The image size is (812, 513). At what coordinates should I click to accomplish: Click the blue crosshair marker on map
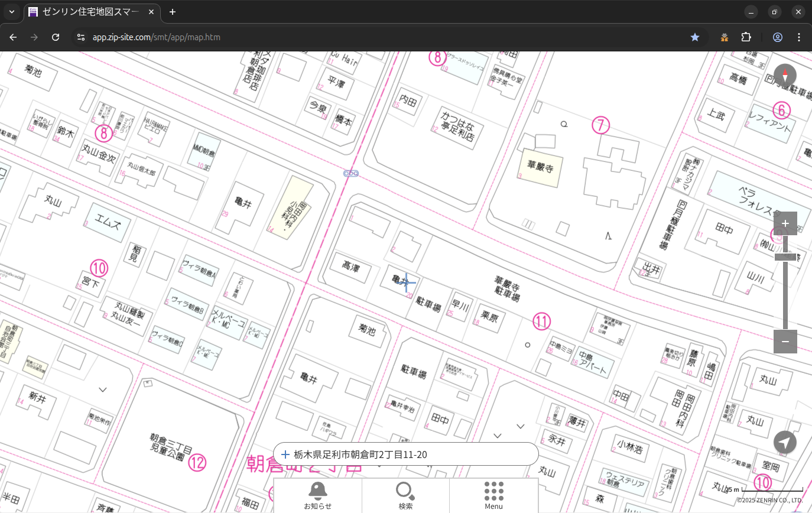click(x=407, y=283)
